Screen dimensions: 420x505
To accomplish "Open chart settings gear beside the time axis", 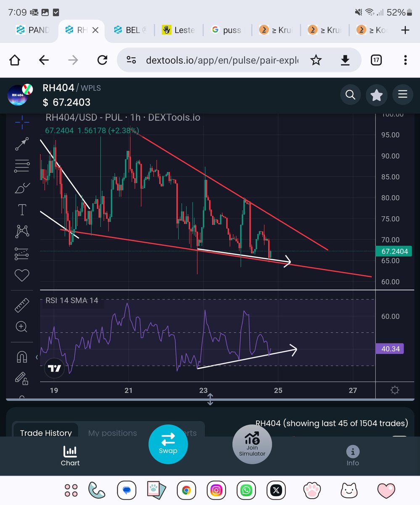I will (395, 390).
